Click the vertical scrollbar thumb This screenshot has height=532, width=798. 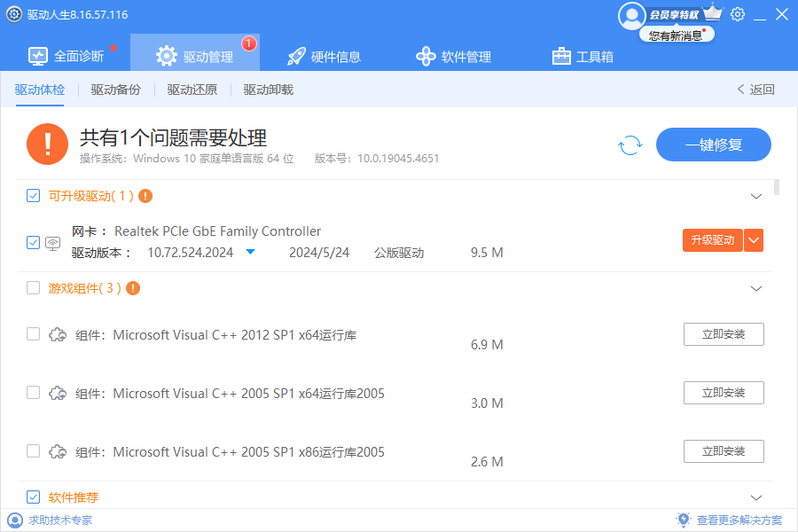[x=777, y=187]
